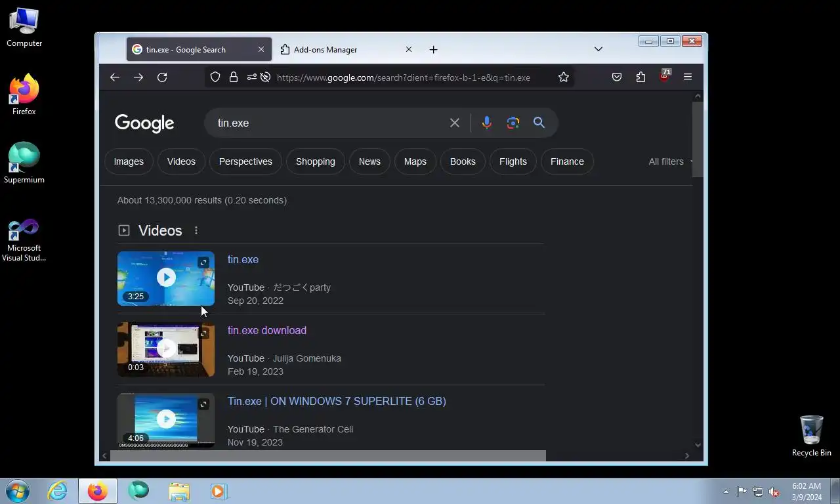
Task: Switch to the tin.exe - Google Search tab
Action: tap(199, 50)
